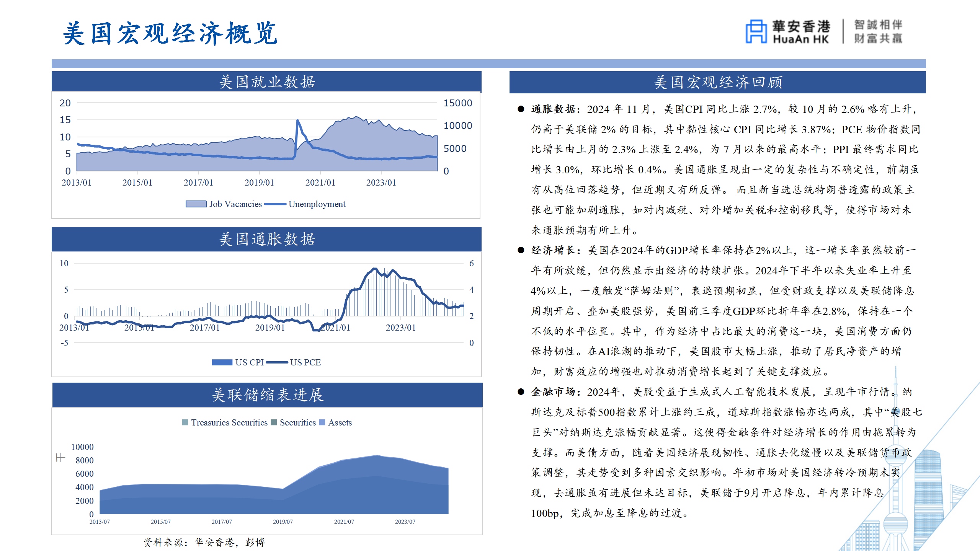The width and height of the screenshot is (980, 551).
Task: Click the Securities legend square
Action: coord(274,422)
